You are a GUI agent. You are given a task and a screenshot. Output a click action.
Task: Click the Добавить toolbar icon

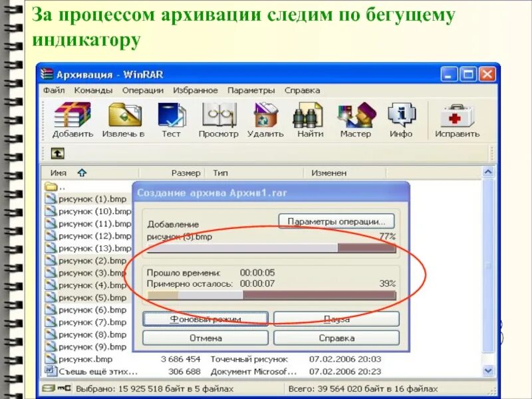point(72,115)
